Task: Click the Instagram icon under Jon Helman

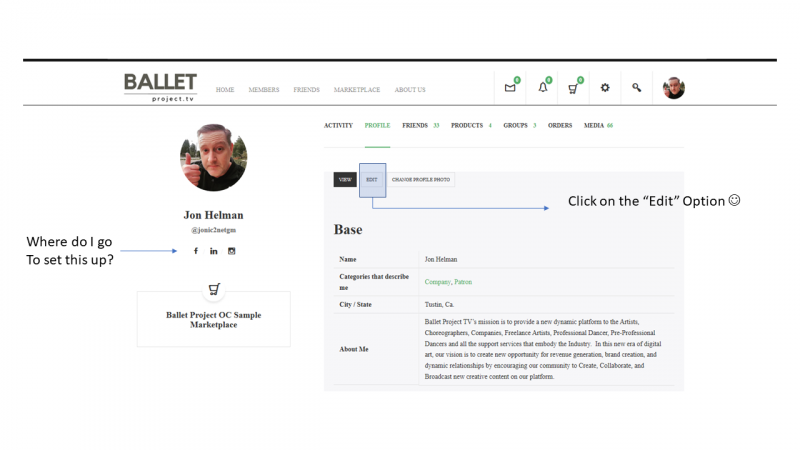Action: 231,251
